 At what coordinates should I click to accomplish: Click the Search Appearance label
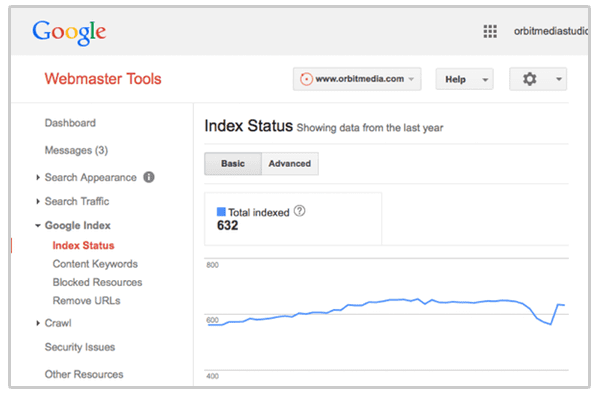click(91, 178)
